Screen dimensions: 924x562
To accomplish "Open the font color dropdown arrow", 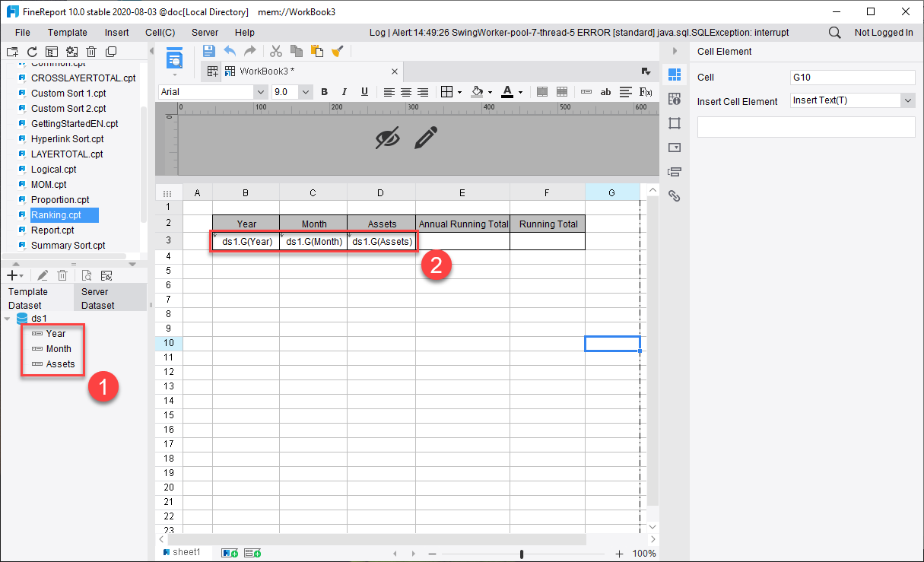I will tap(521, 93).
